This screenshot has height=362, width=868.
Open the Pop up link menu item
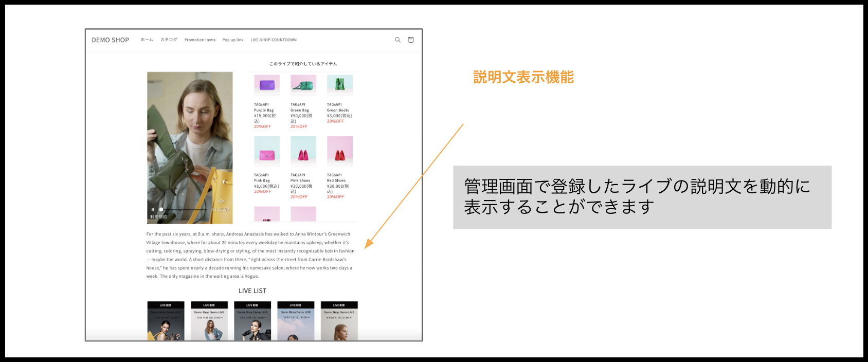[x=233, y=40]
